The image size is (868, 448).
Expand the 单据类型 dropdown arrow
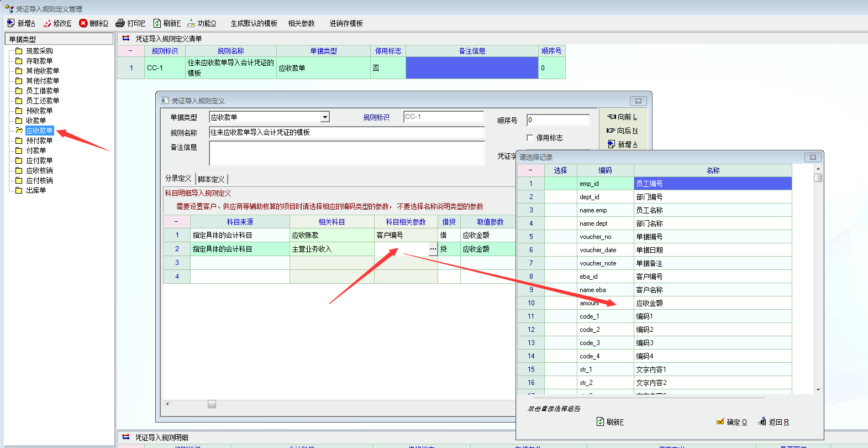[325, 117]
